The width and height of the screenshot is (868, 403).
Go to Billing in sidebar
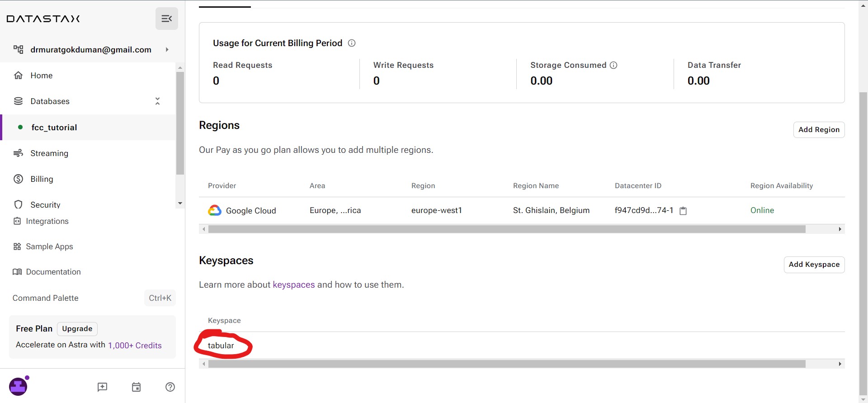pos(42,179)
